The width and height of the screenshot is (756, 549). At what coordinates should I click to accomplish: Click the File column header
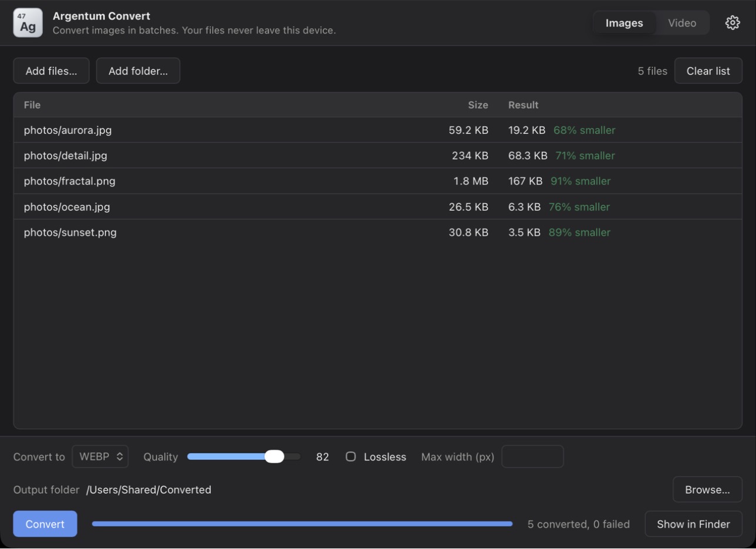coord(32,105)
